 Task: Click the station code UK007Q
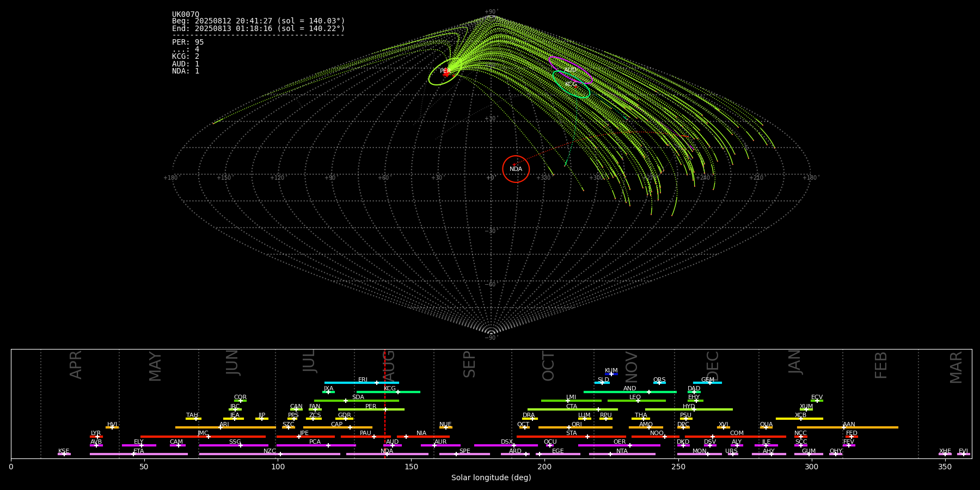(186, 15)
